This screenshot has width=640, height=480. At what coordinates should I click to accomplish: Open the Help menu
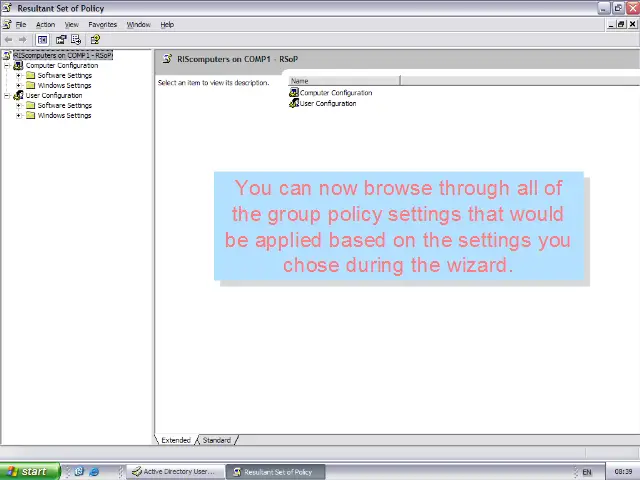pos(167,24)
